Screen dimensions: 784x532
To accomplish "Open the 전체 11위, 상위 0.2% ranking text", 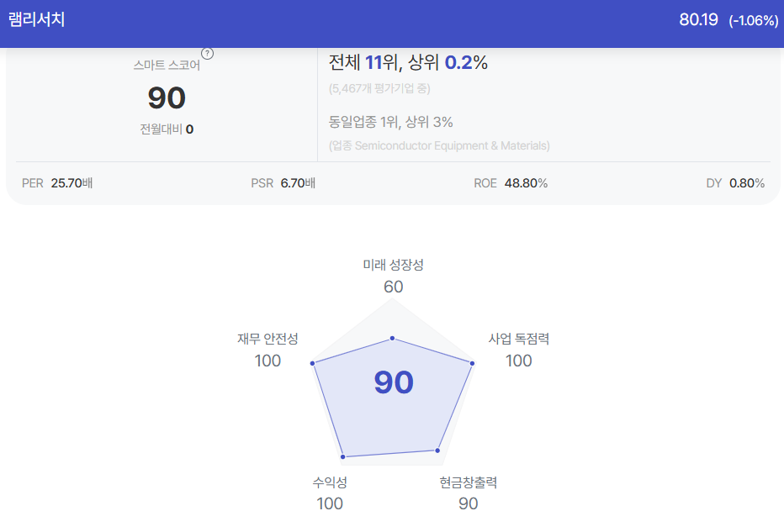I will click(408, 62).
